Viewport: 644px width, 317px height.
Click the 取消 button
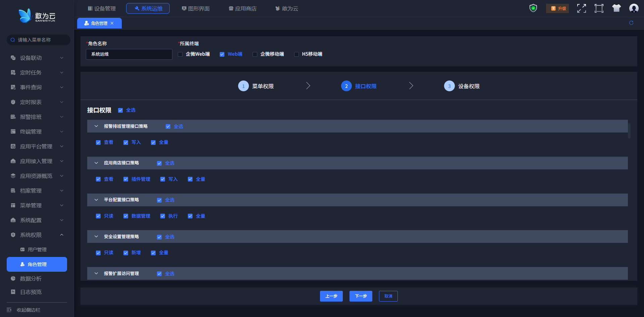point(388,296)
